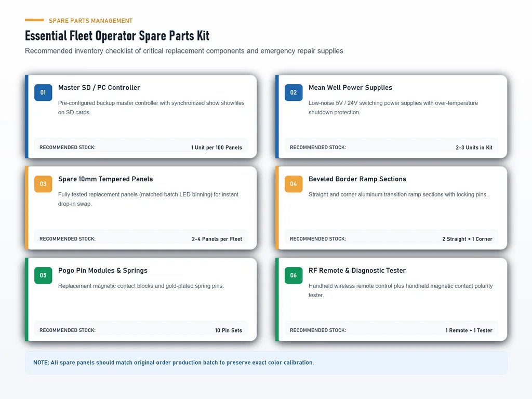
Task: Select the orange 04 number badge
Action: (294, 184)
